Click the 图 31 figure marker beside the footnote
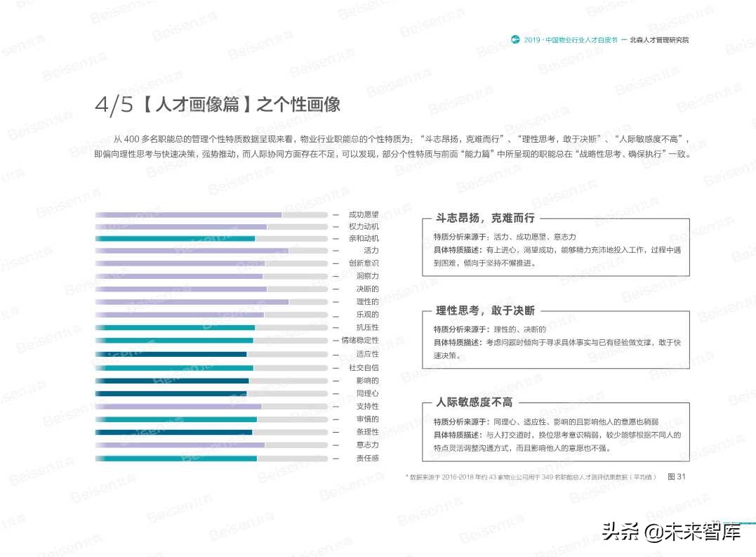The width and height of the screenshot is (756, 557). point(675,476)
